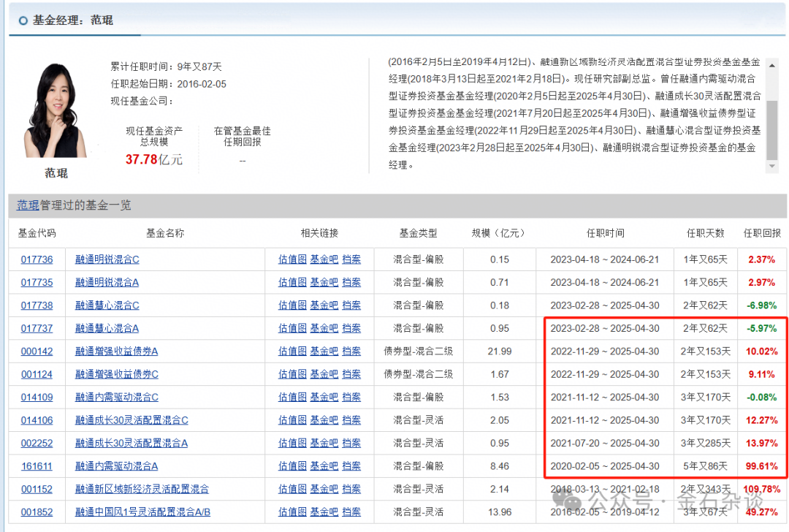Open 融通新区域新经济灵活配置混合 fund link
This screenshot has height=532, width=789.
[142, 489]
